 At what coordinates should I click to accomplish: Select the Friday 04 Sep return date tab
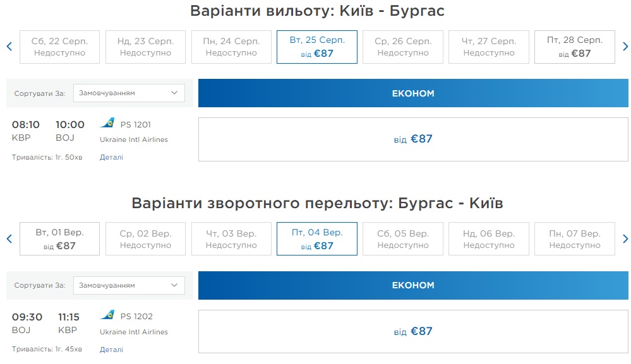coord(317,239)
